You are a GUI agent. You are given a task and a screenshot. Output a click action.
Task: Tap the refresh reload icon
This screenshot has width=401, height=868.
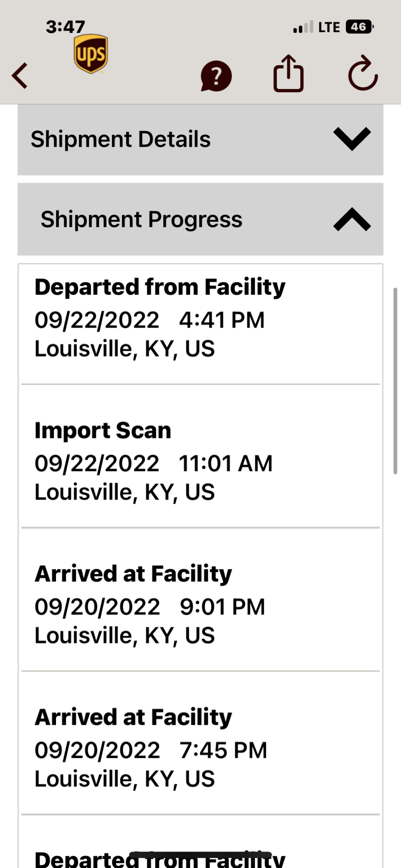(x=363, y=74)
